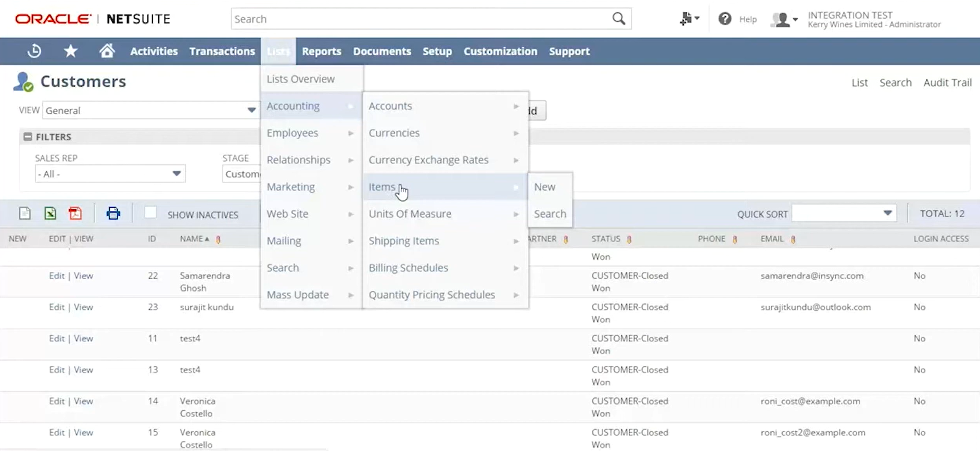Select Mailing in Lists menu

coord(311,241)
